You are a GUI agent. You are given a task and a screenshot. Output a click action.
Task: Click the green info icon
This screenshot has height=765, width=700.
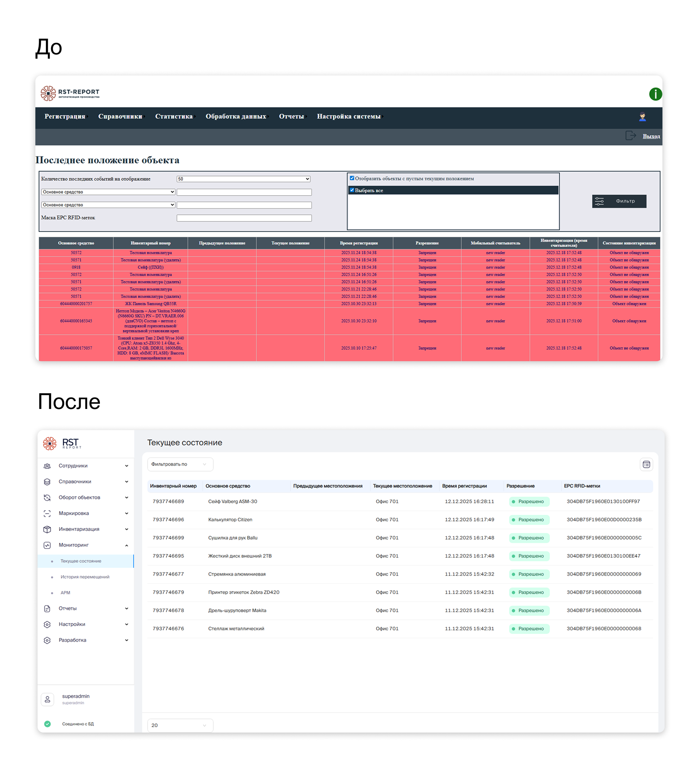(655, 94)
